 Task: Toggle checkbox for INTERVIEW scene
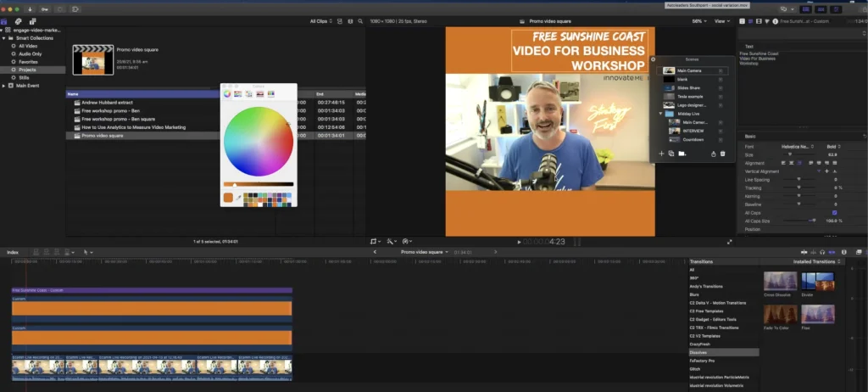pos(721,131)
